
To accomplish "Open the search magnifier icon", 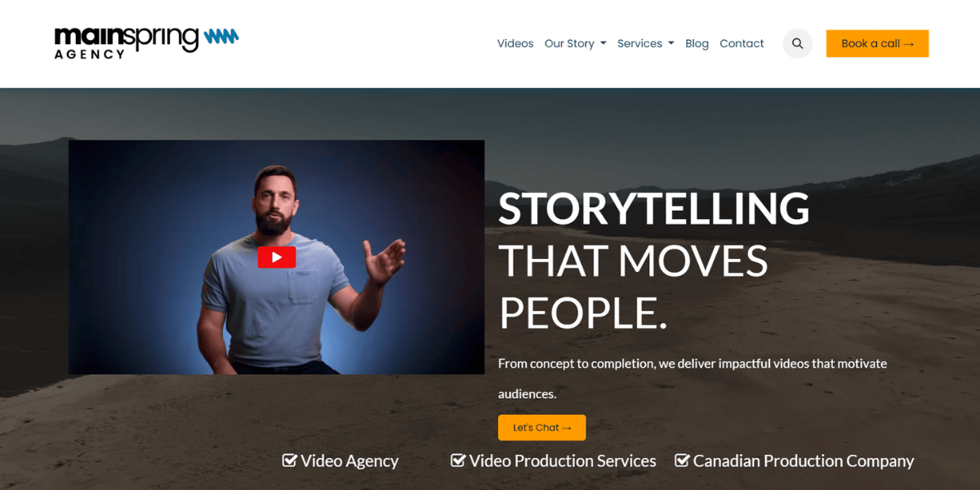I will (798, 43).
